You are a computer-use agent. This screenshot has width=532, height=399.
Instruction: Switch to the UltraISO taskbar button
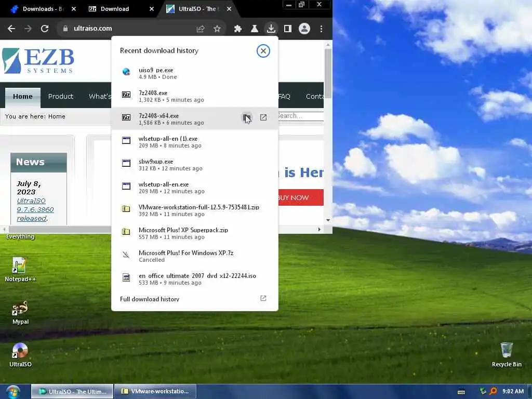point(72,391)
